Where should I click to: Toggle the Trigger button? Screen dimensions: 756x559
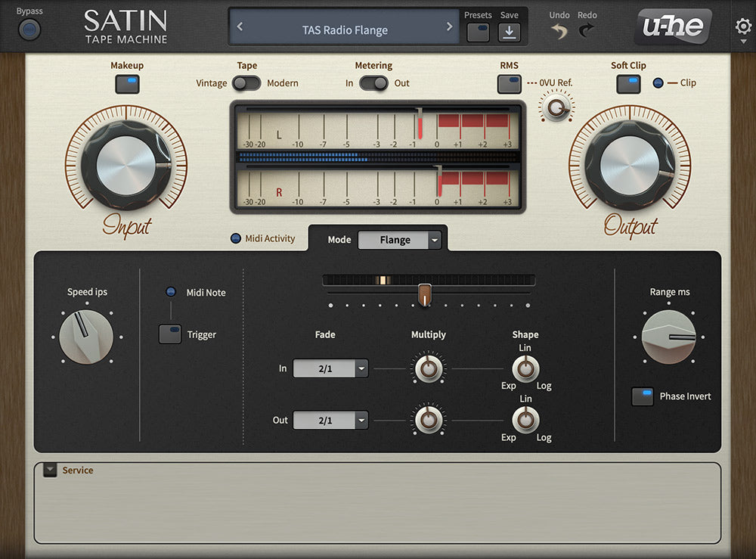click(x=170, y=334)
